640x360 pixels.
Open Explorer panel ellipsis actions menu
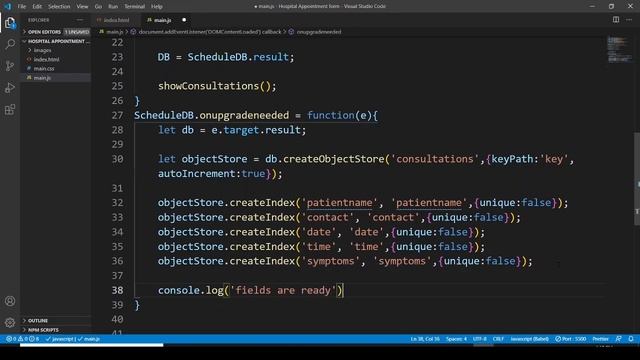[80, 20]
